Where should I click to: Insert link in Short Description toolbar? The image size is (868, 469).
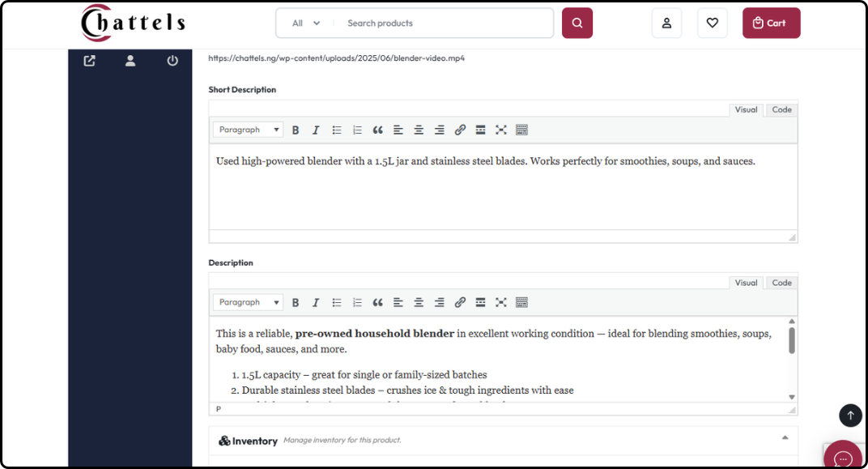460,130
